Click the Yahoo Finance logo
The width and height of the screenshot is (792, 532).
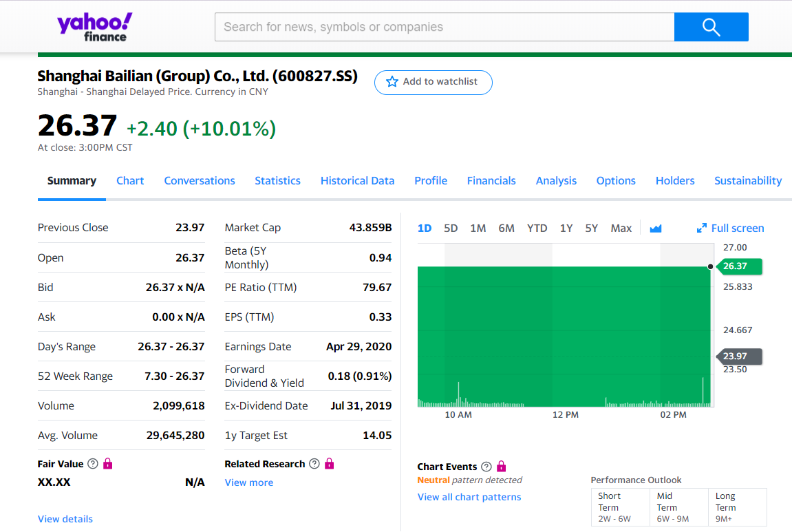[x=94, y=28]
